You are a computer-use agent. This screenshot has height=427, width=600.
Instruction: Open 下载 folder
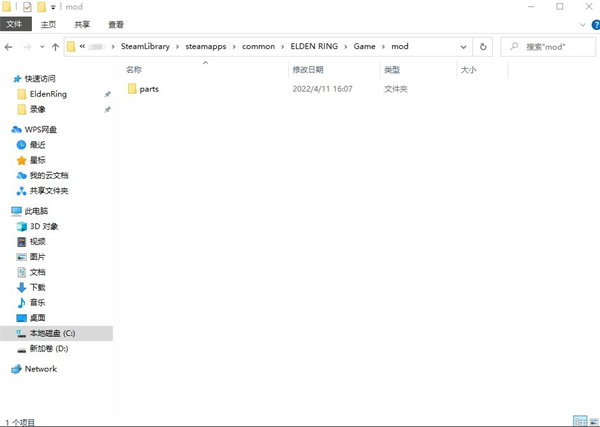click(37, 287)
